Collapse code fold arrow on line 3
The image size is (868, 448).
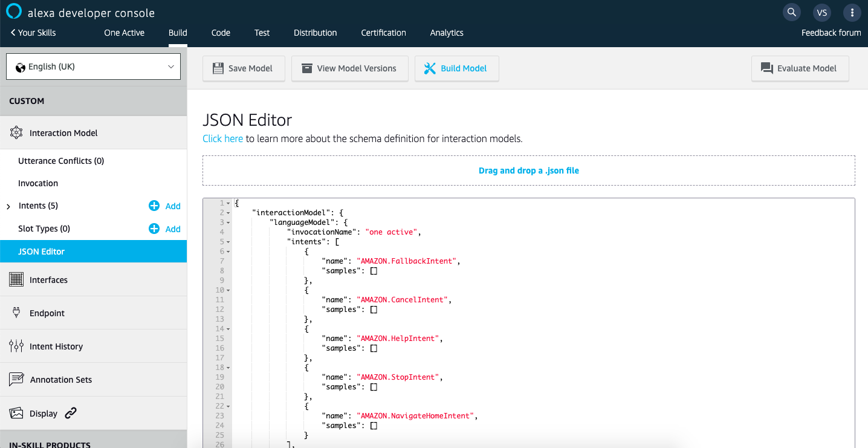pyautogui.click(x=228, y=222)
